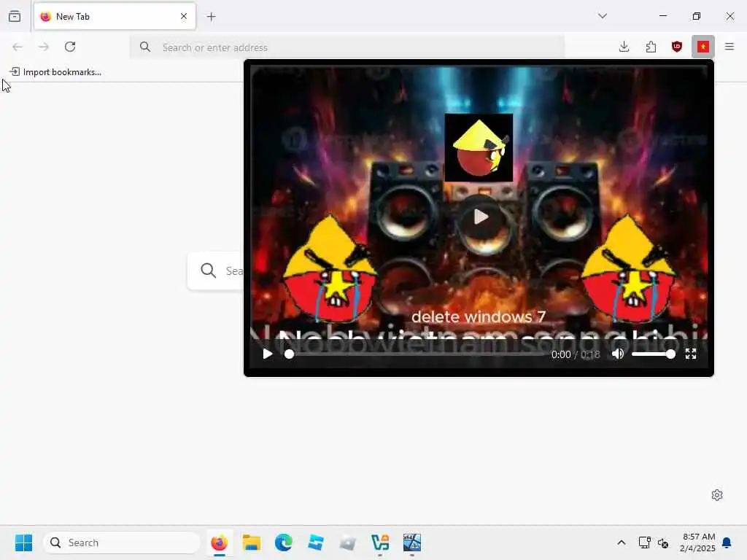The width and height of the screenshot is (747, 560).
Task: Open the clock showing 8:57 AM
Action: (698, 542)
